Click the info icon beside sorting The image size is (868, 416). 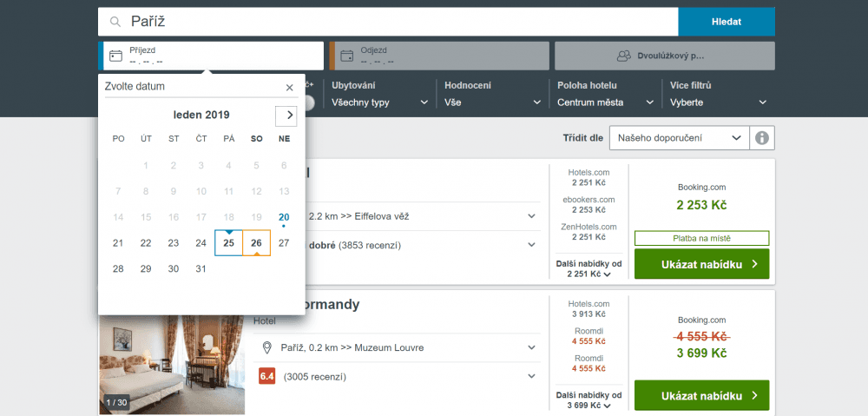tap(762, 138)
